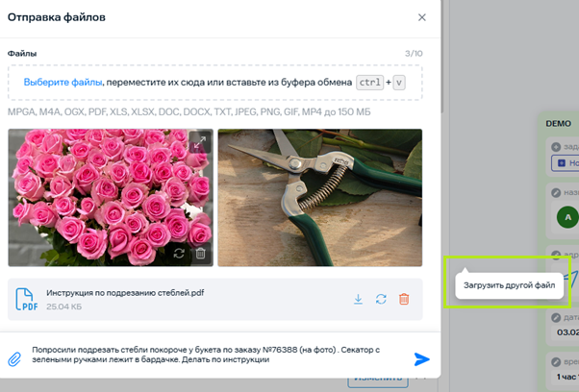Screen dimensions: 579x392
Task: Click the DEMO card header
Action: (558, 123)
